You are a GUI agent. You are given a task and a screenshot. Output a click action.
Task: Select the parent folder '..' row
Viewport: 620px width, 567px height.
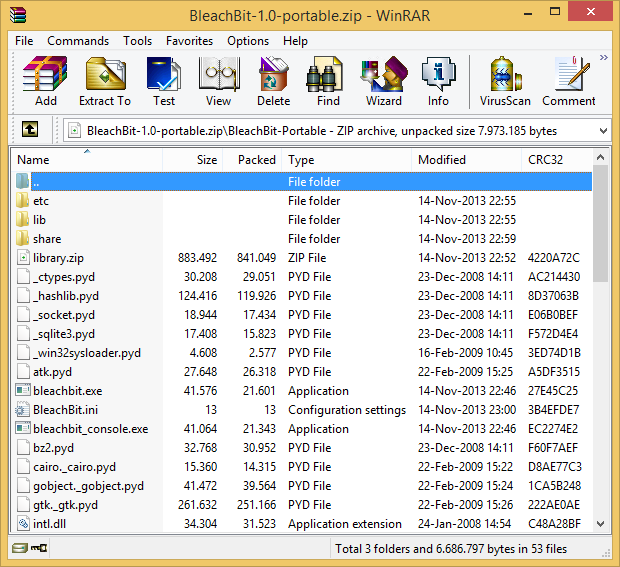pyautogui.click(x=304, y=181)
